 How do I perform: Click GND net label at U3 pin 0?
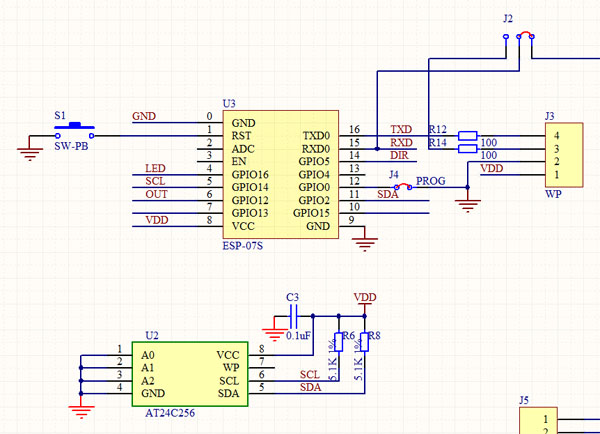[144, 116]
